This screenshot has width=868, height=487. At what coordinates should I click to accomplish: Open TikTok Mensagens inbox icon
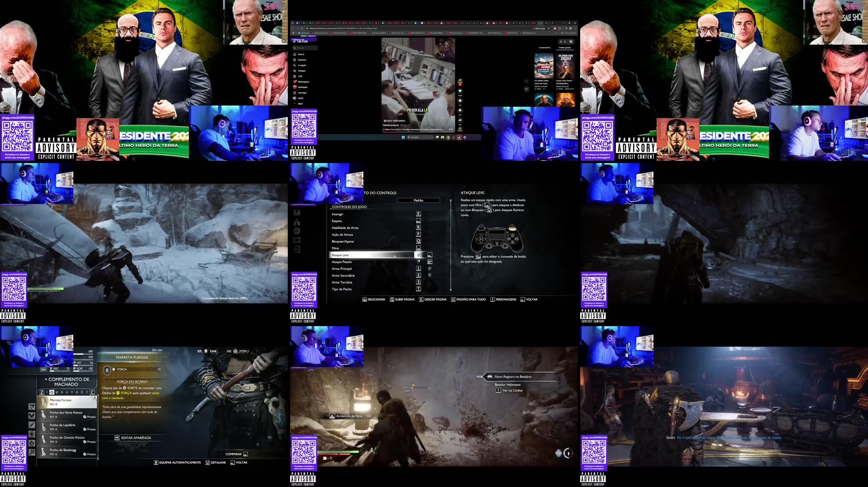click(295, 82)
